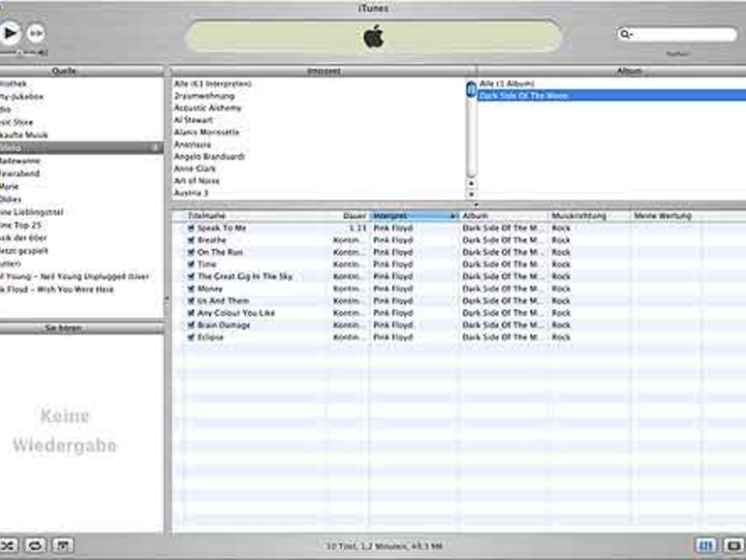Image resolution: width=746 pixels, height=560 pixels.
Task: Click the Sie hören artwork header
Action: point(81,327)
